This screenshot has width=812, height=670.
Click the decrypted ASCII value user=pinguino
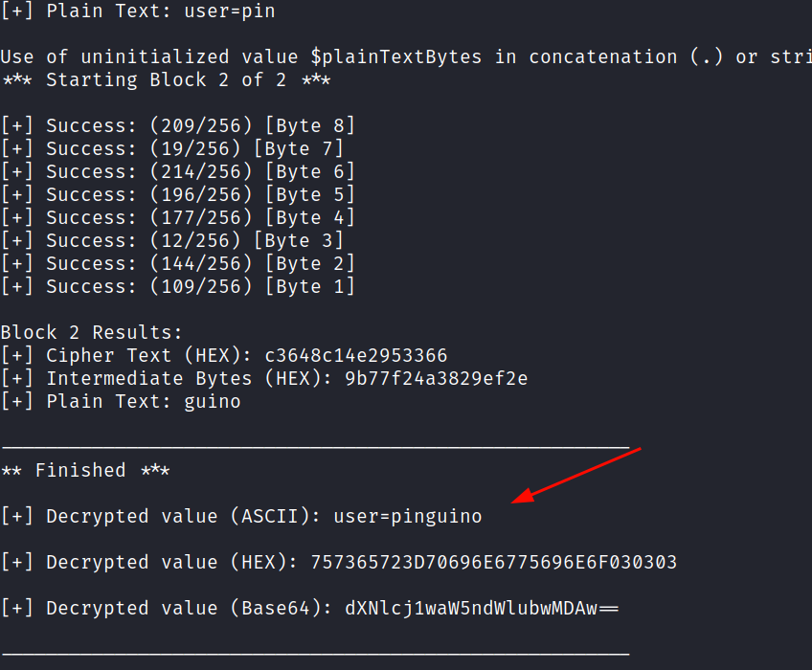click(x=408, y=517)
